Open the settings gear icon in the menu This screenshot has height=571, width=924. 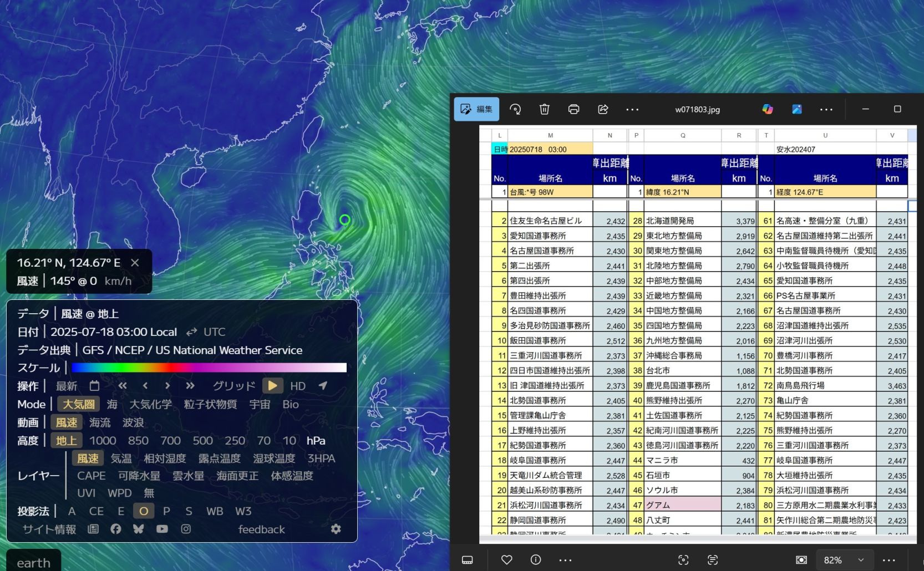(x=336, y=529)
